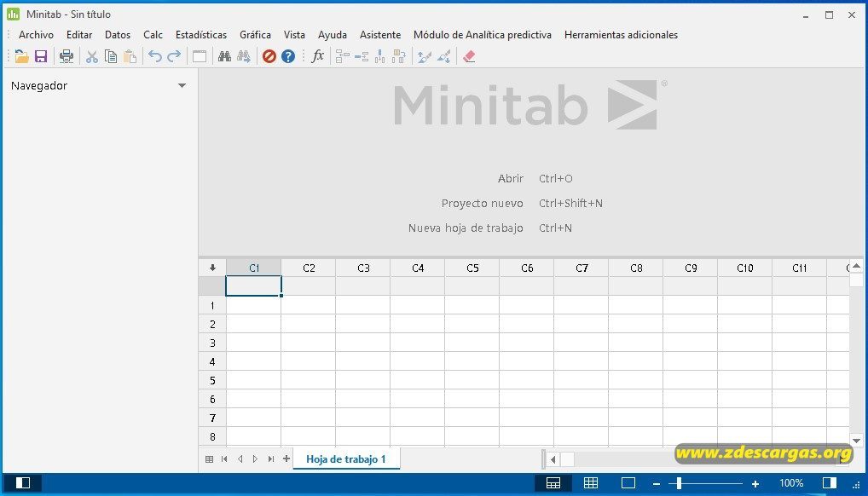Screen dimensions: 868x496
Task: Click the pink eraser icon
Action: coord(469,56)
